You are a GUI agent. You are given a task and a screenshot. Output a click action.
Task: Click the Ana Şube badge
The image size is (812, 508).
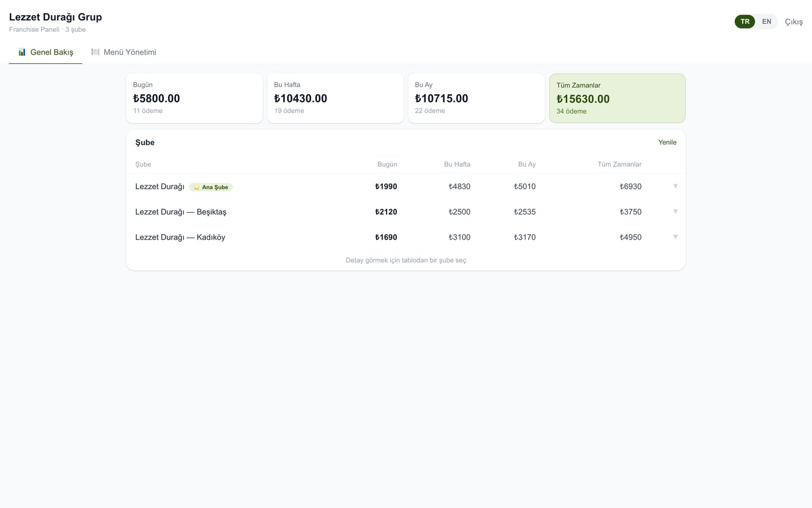click(211, 187)
